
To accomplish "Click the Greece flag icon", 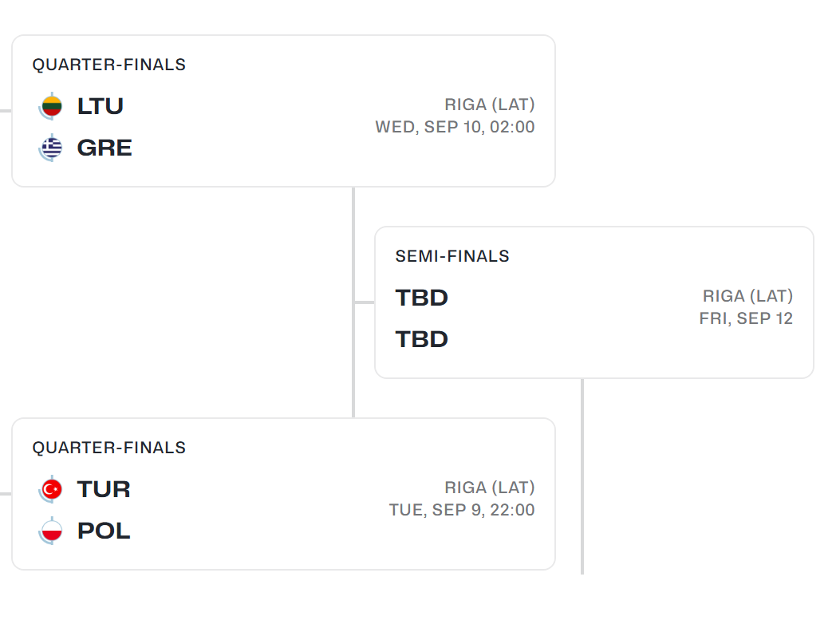I will pos(51,148).
